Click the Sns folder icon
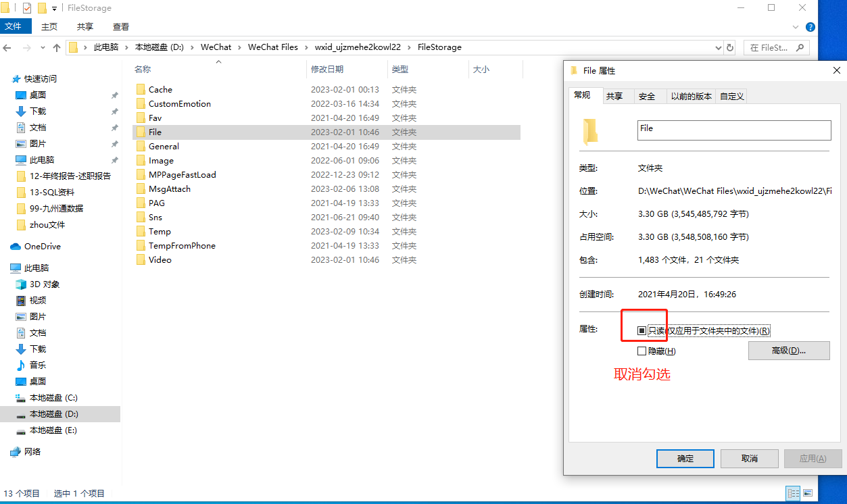 (141, 217)
